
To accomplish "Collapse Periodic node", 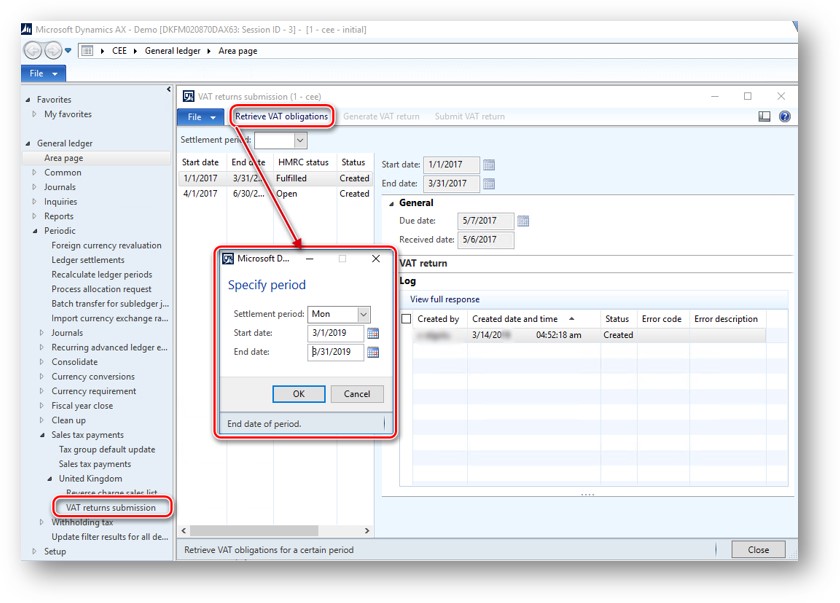I will click(35, 231).
